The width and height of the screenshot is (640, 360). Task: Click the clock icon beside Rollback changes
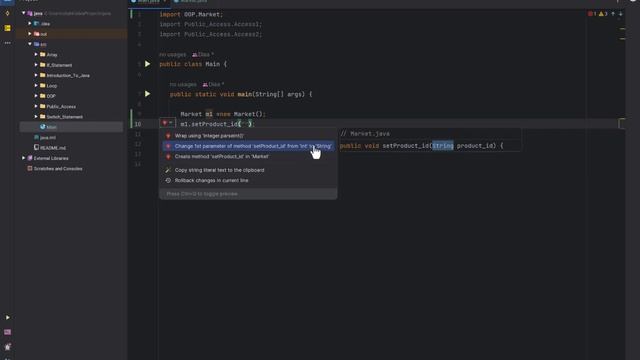(168, 180)
